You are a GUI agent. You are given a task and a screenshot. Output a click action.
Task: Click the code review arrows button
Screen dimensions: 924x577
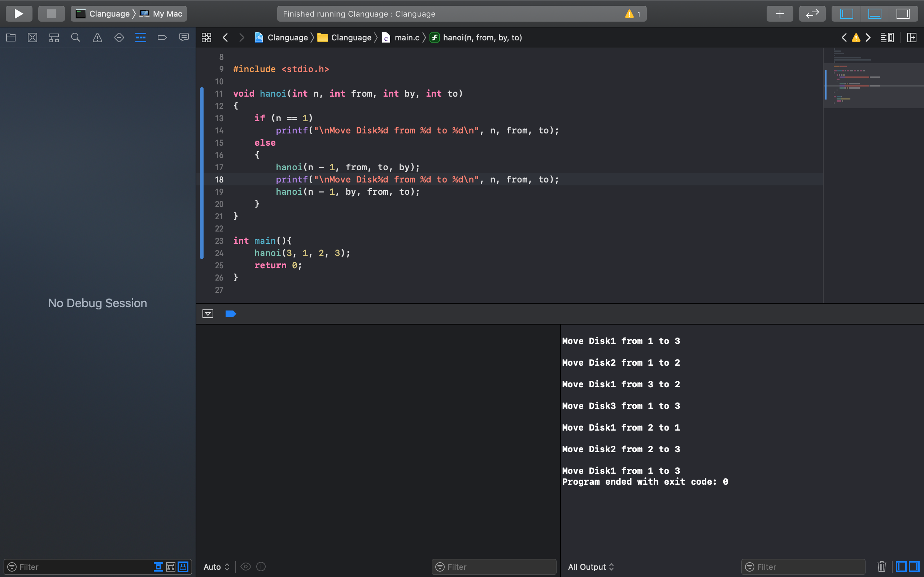click(812, 14)
